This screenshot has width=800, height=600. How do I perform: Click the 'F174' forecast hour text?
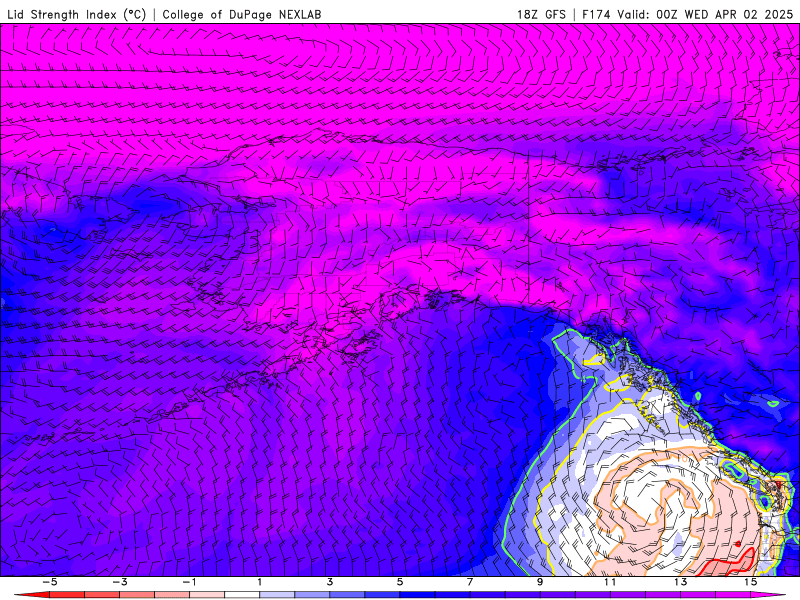tap(596, 14)
